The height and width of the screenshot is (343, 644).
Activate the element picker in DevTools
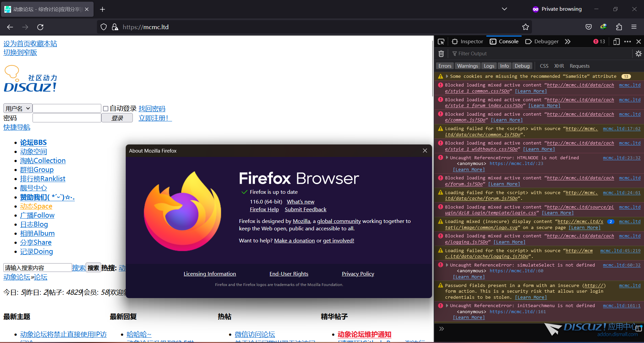coord(441,42)
